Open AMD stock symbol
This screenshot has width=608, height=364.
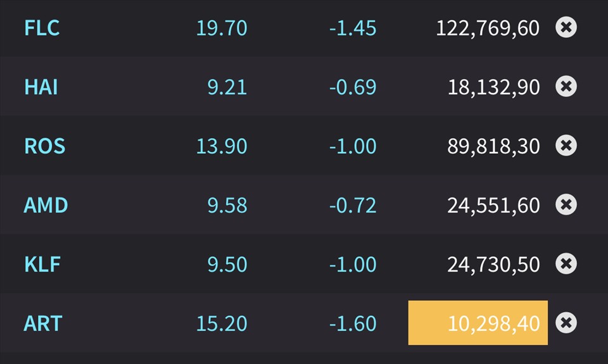click(x=46, y=205)
